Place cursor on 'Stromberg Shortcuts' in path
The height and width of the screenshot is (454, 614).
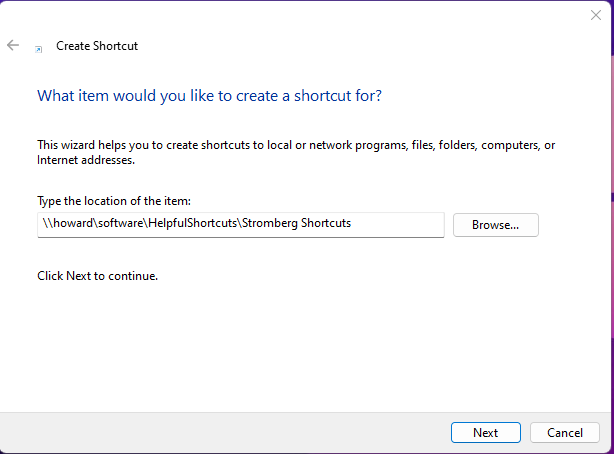(x=296, y=224)
